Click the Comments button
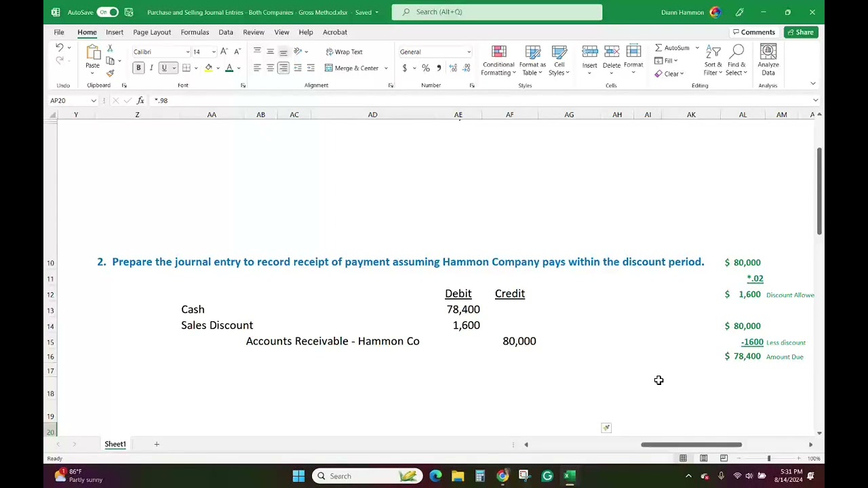868x488 pixels. pyautogui.click(x=753, y=32)
